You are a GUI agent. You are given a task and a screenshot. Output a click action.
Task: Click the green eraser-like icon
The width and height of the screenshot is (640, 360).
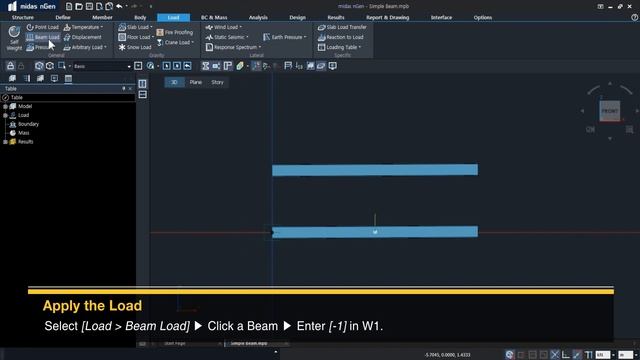(240, 66)
